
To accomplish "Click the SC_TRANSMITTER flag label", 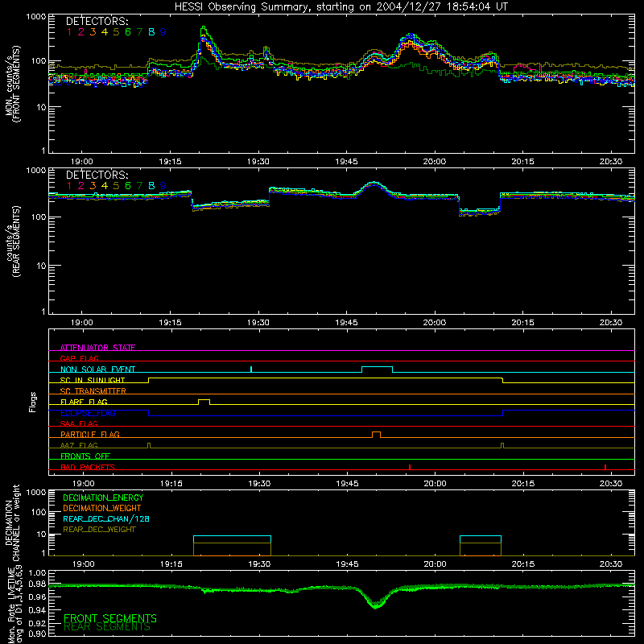I will pyautogui.click(x=93, y=390).
